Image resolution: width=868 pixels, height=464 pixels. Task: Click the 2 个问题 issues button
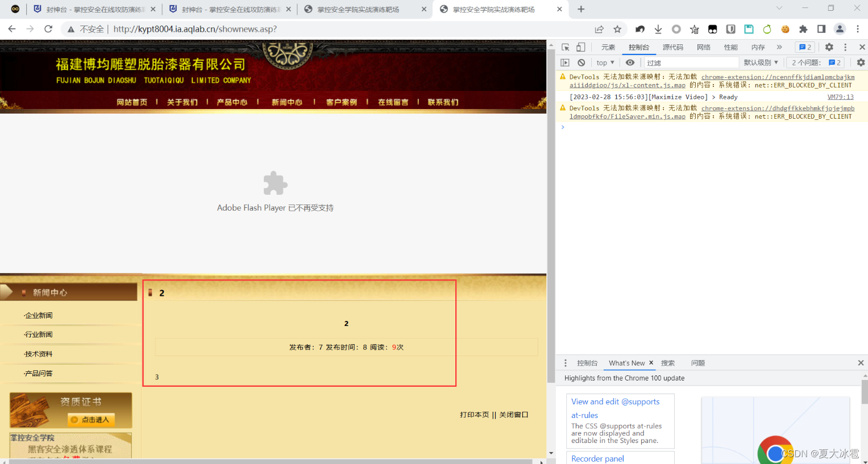point(816,62)
